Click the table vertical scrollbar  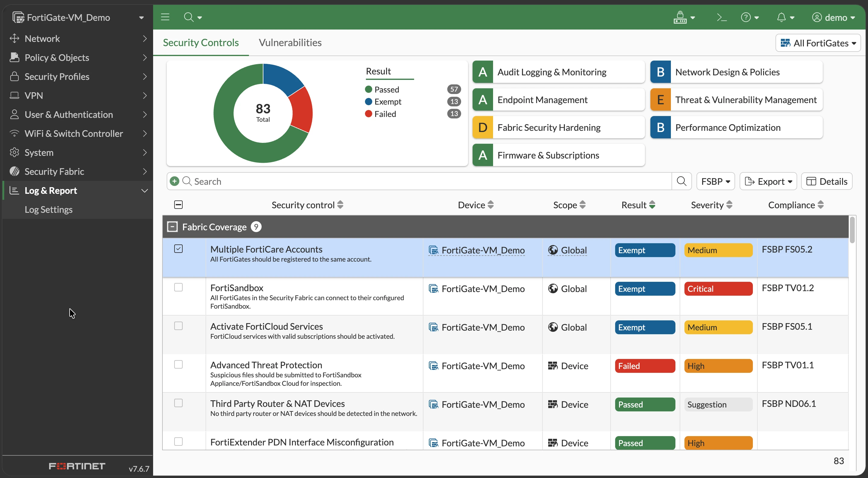click(852, 230)
